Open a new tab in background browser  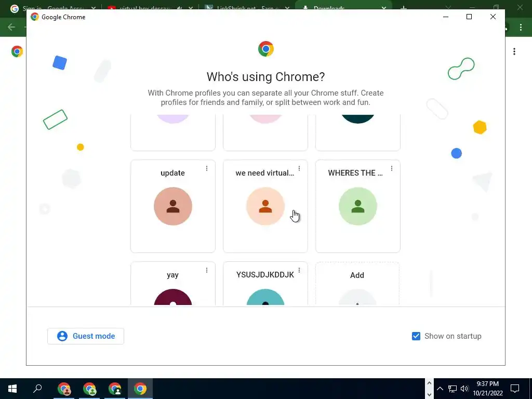click(403, 8)
